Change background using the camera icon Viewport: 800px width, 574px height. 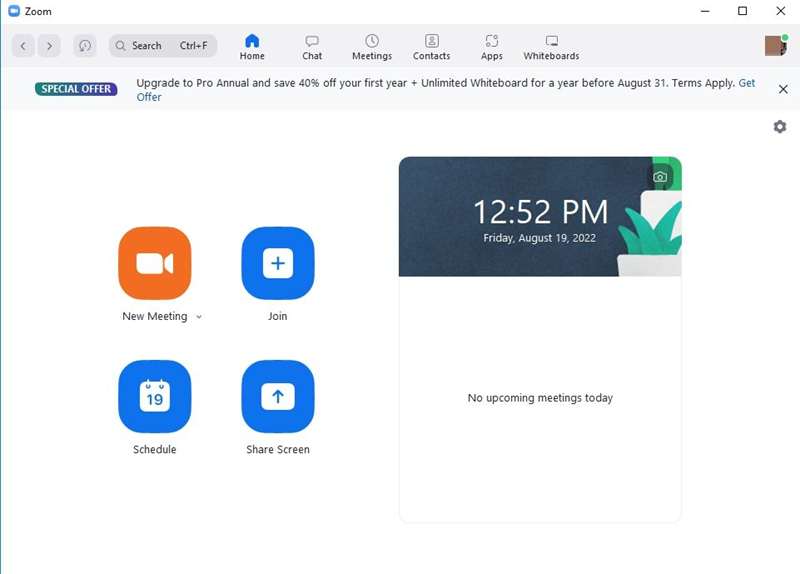660,177
